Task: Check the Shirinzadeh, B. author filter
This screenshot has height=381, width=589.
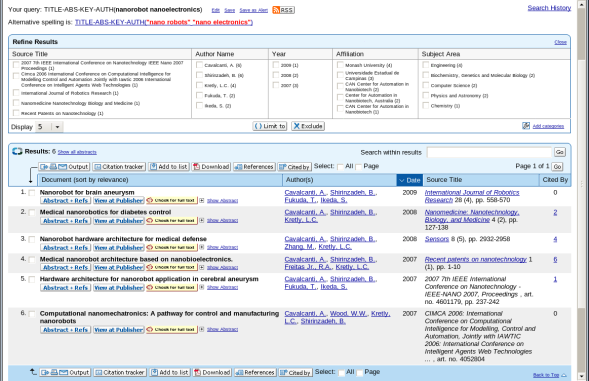Action: pyautogui.click(x=199, y=75)
